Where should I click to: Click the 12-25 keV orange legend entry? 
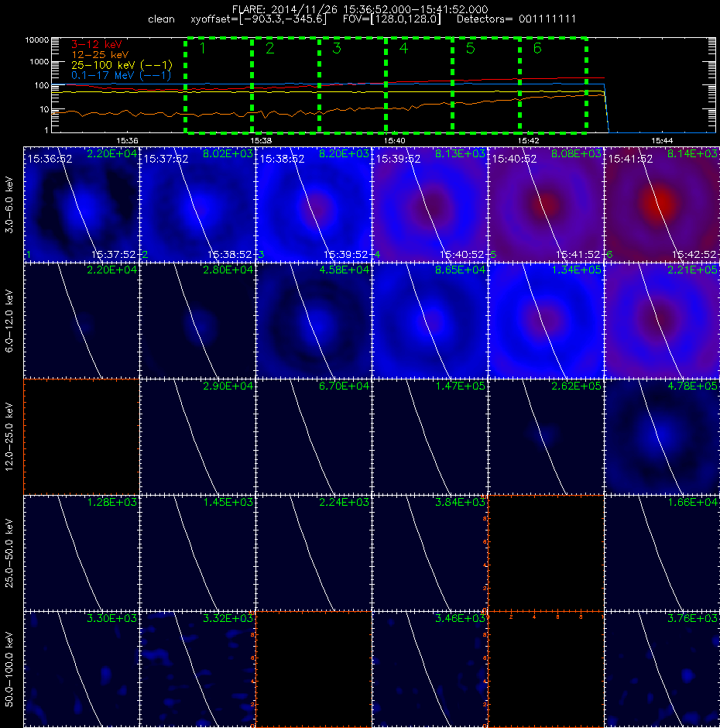100,55
